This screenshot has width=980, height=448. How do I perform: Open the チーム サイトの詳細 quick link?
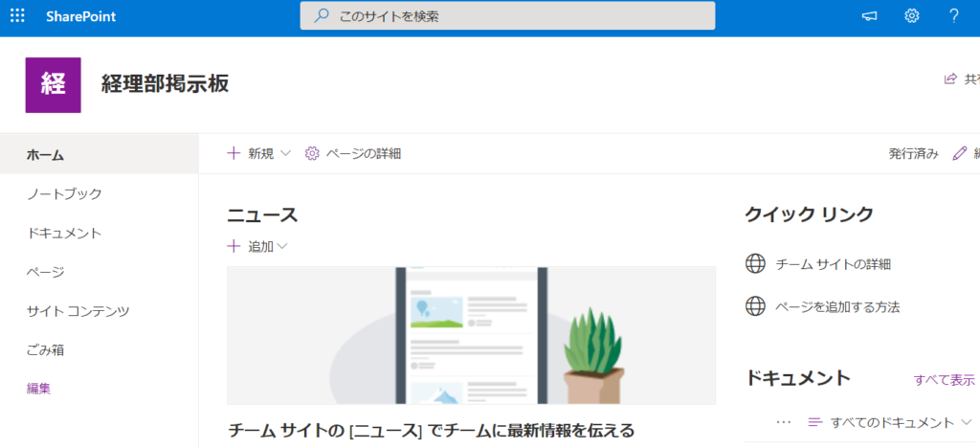(x=834, y=264)
